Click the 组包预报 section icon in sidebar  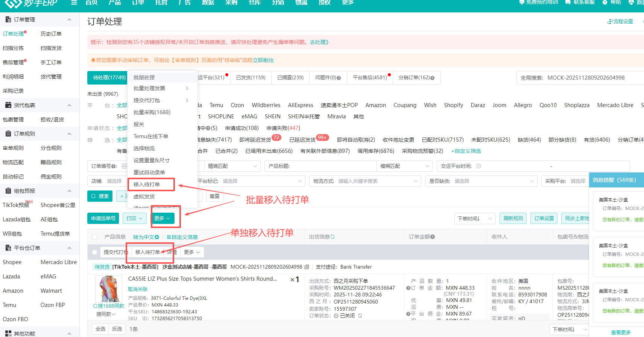point(8,191)
